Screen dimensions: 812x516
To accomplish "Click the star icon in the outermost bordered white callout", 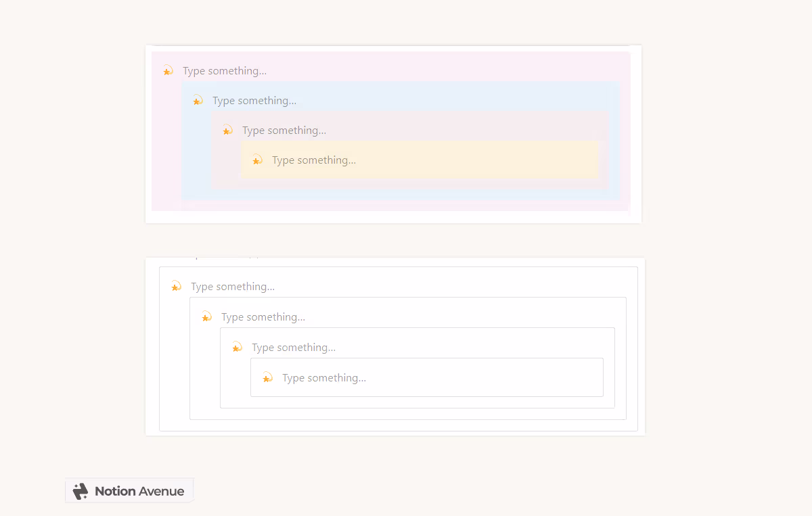I will click(x=176, y=287).
